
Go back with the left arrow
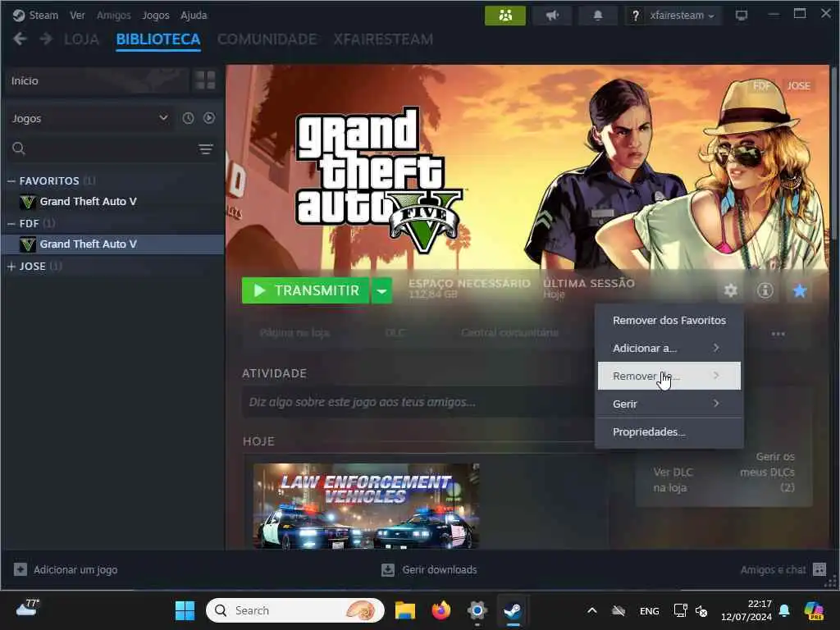click(20, 39)
